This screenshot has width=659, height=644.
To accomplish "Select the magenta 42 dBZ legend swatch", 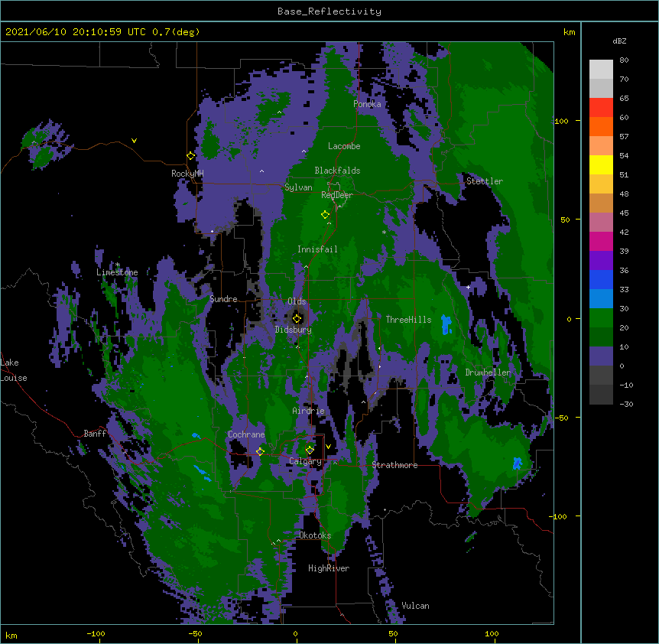I will [x=601, y=241].
